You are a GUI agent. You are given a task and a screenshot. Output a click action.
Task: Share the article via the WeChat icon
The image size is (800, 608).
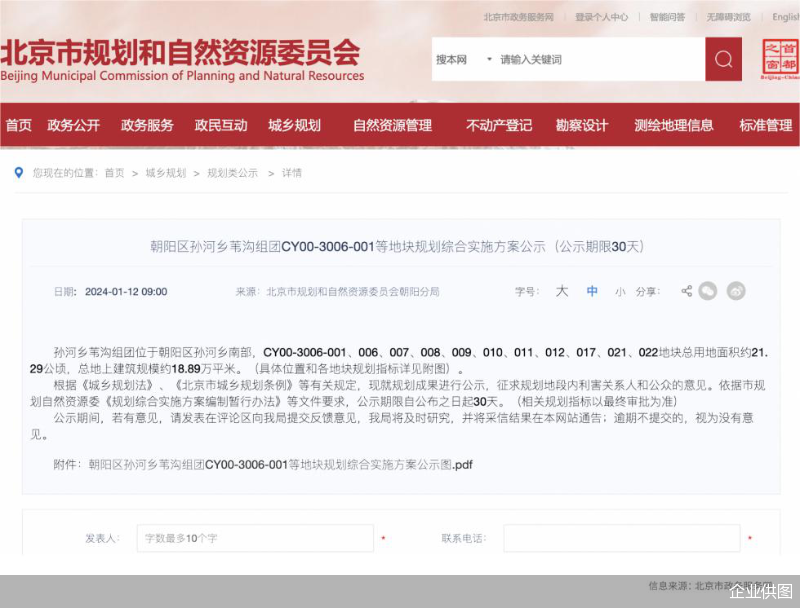(x=708, y=291)
